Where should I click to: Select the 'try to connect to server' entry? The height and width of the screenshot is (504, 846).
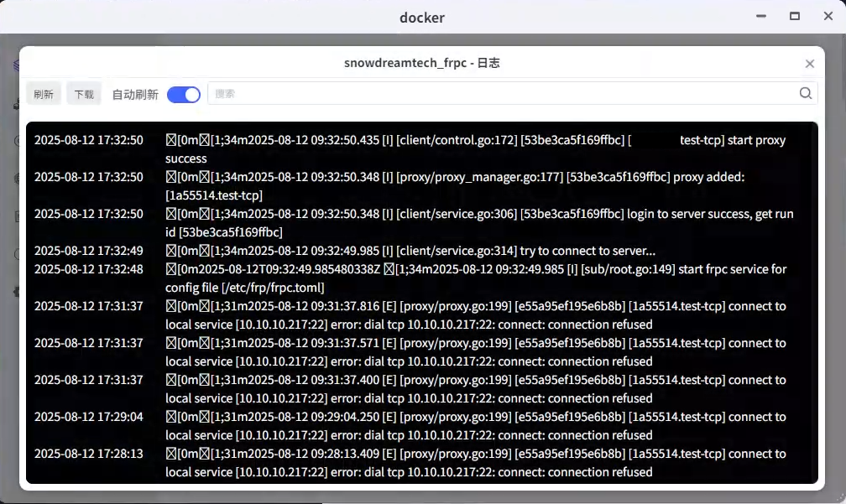click(410, 251)
